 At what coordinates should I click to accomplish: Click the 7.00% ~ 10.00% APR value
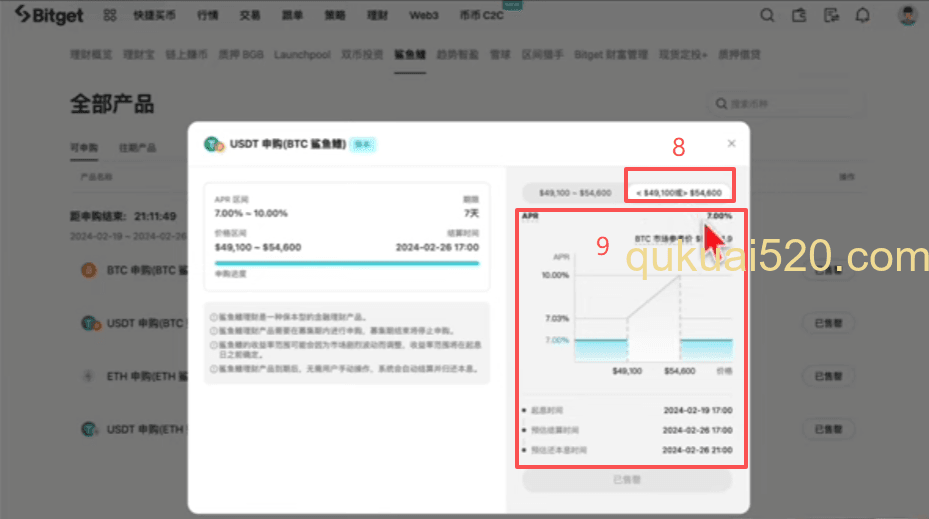(x=251, y=213)
